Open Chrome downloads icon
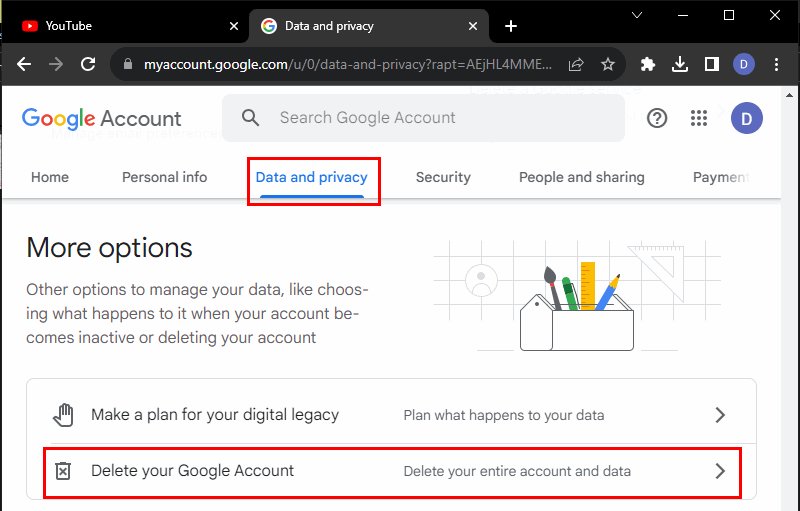This screenshot has width=800, height=511. (680, 64)
